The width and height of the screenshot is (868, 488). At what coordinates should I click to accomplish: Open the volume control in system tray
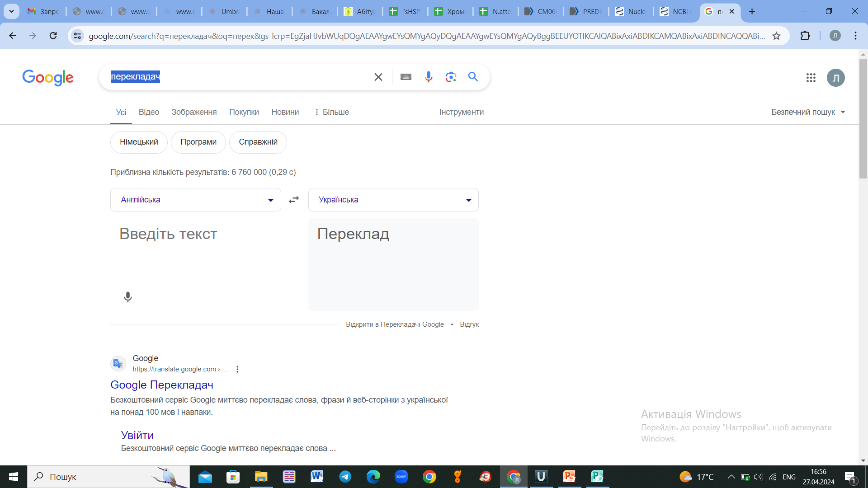[x=758, y=477]
